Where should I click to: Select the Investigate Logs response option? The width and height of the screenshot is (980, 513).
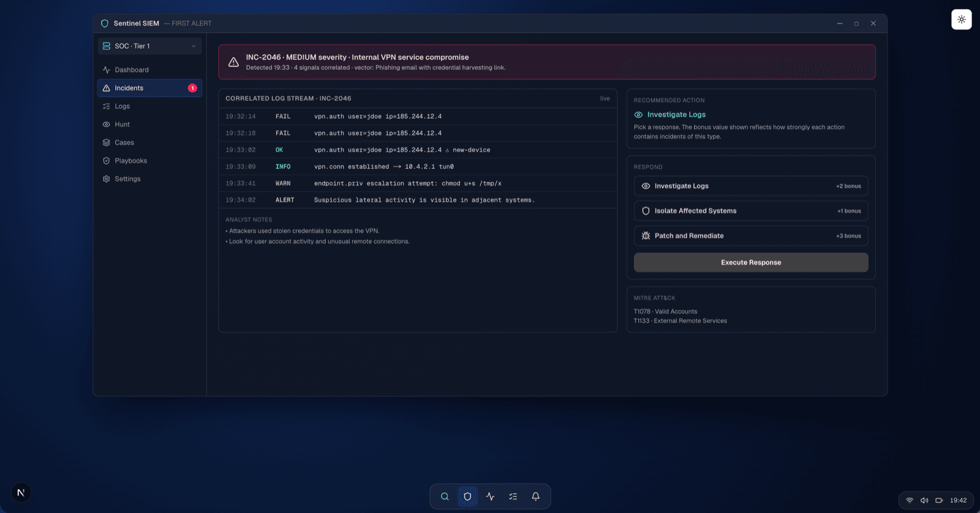click(751, 186)
